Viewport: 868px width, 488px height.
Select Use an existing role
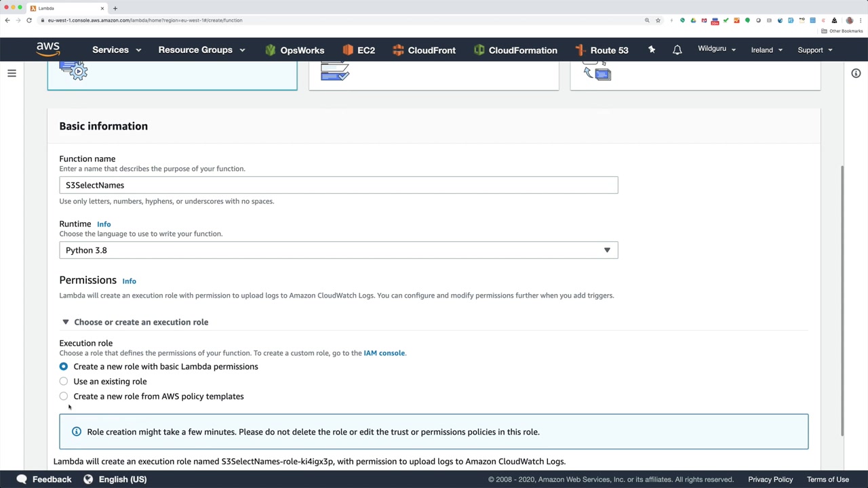click(64, 382)
